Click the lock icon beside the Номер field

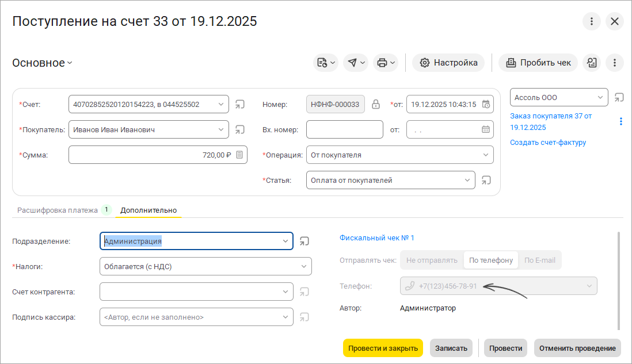(x=376, y=105)
